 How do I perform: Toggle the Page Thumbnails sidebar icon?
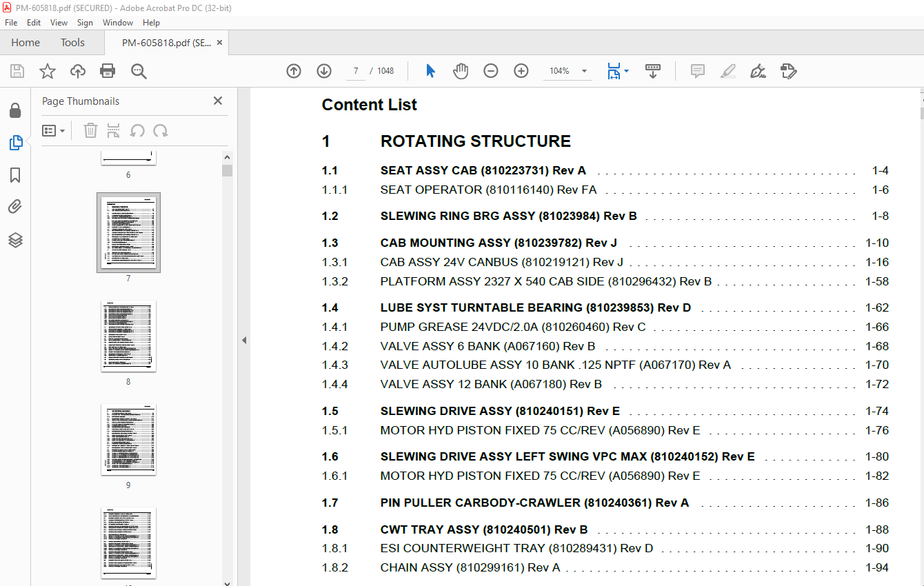pos(15,143)
